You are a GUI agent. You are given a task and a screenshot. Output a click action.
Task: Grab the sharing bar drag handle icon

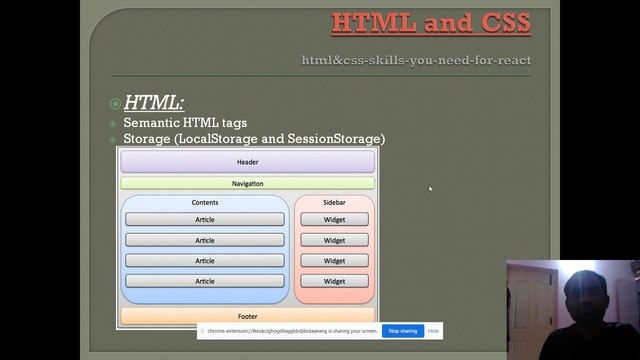(202, 331)
